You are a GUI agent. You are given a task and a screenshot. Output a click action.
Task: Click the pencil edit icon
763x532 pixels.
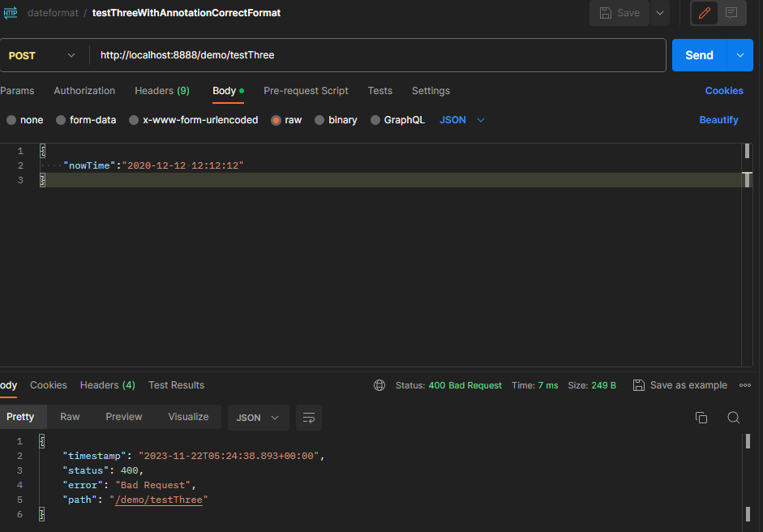tap(705, 13)
